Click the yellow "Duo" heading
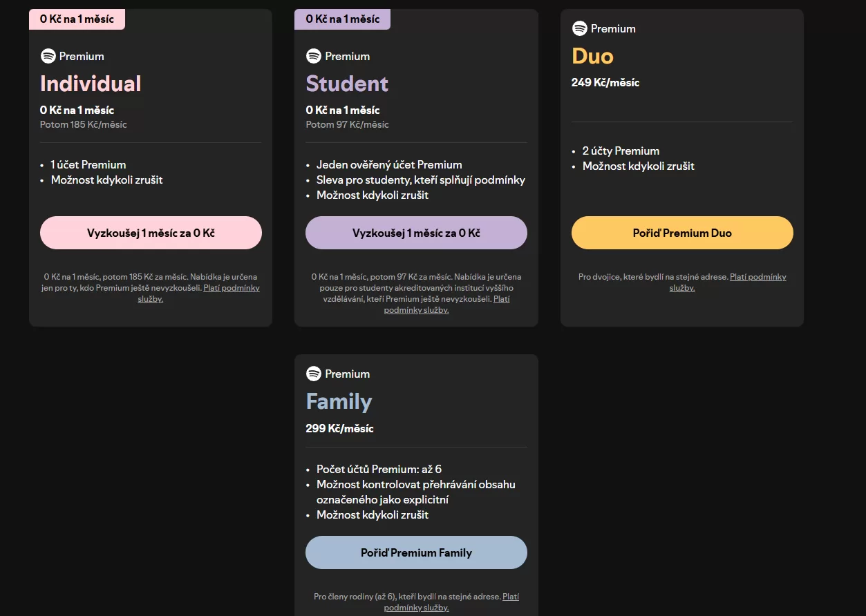The height and width of the screenshot is (616, 866). [x=592, y=56]
